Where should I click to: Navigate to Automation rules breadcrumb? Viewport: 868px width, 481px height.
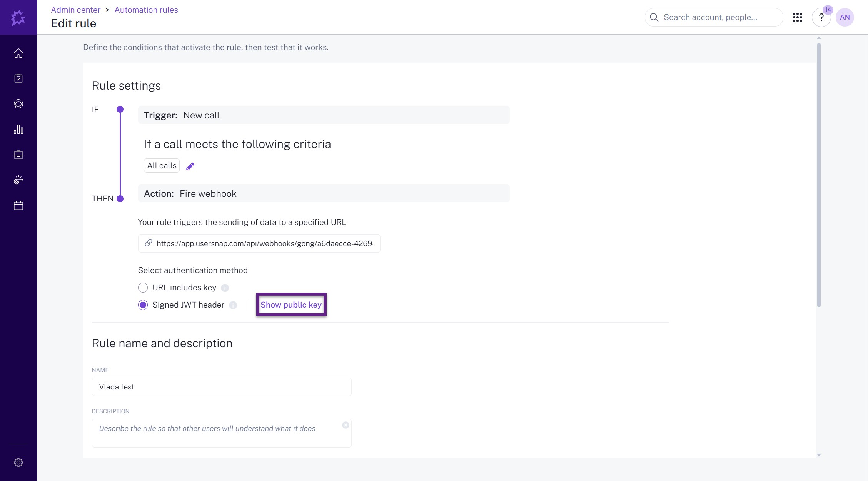click(x=146, y=10)
